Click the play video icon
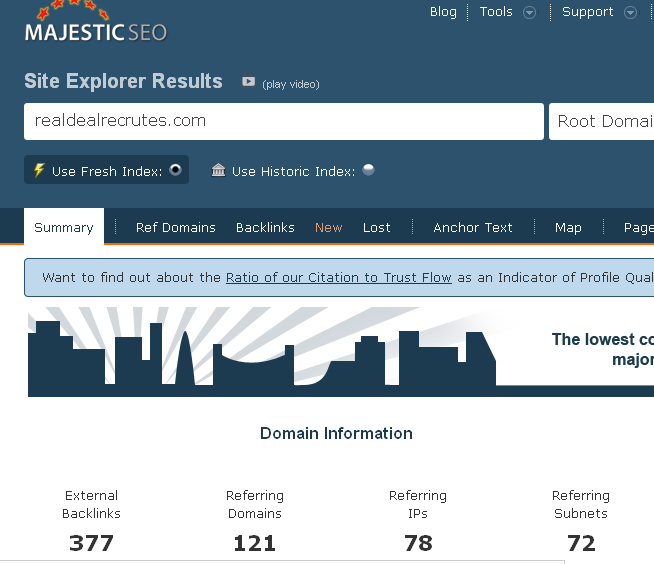The image size is (654, 564). point(249,82)
